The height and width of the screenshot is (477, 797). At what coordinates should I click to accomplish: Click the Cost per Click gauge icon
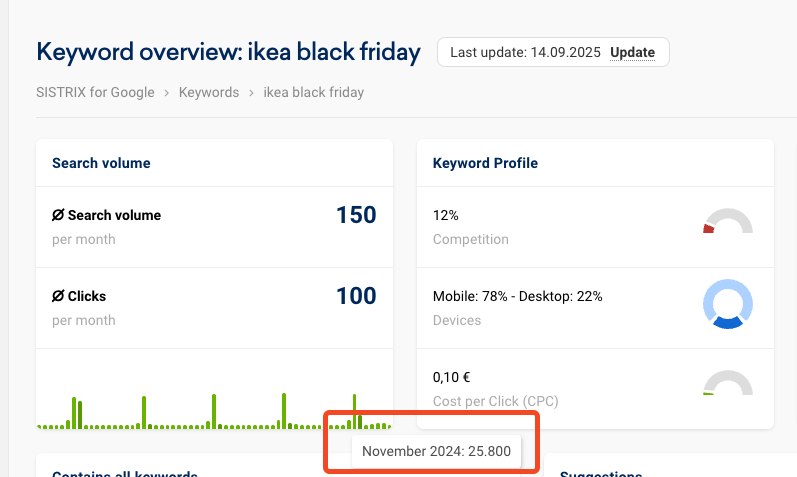[728, 384]
